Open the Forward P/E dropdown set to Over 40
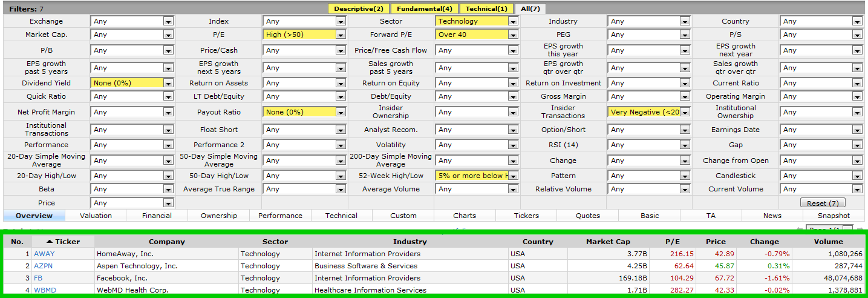This screenshot has height=298, width=868. (477, 35)
